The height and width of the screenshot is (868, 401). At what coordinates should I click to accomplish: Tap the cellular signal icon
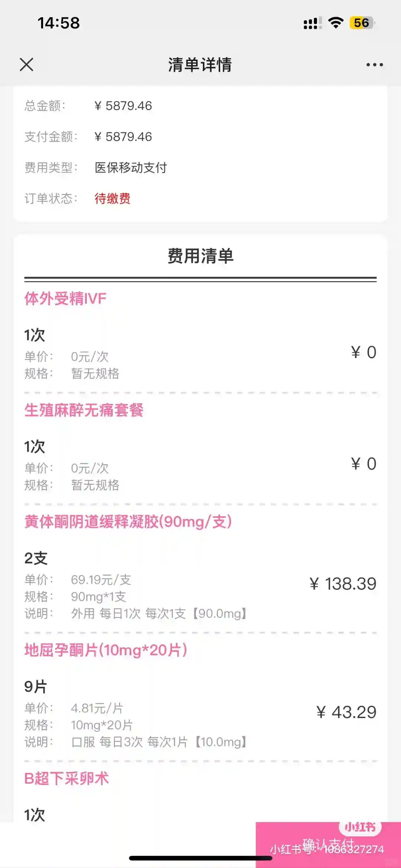pos(312,23)
